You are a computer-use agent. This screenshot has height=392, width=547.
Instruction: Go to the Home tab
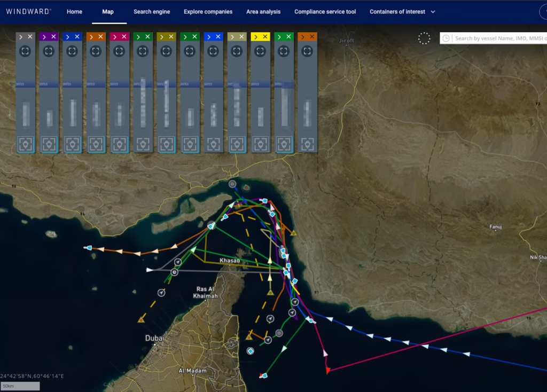(74, 12)
